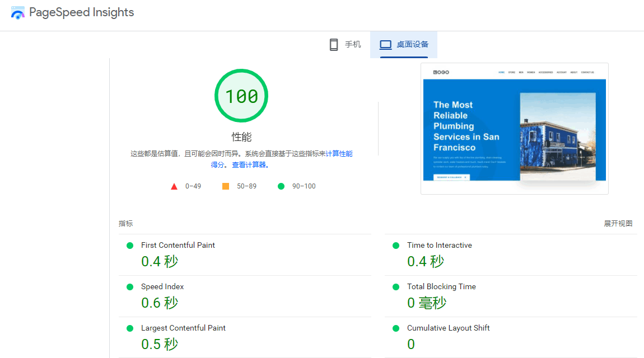The height and width of the screenshot is (358, 644).
Task: Click the green dot beside Total Blocking Time
Action: [x=396, y=286]
